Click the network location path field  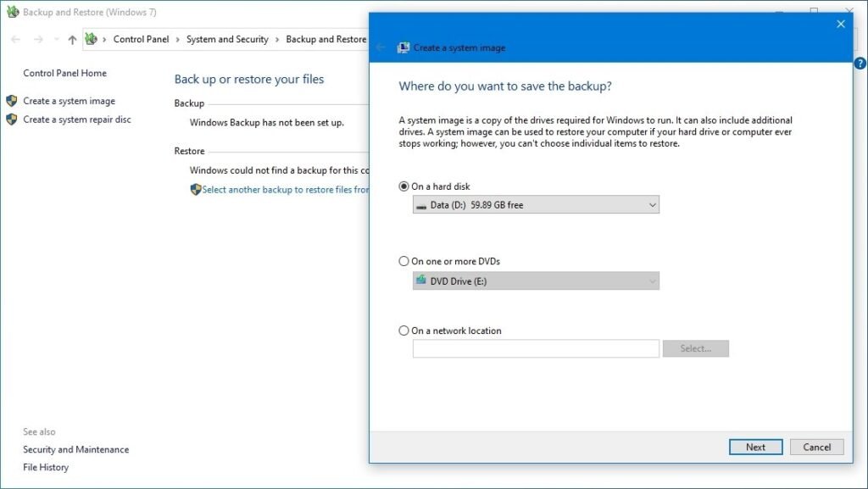[536, 348]
